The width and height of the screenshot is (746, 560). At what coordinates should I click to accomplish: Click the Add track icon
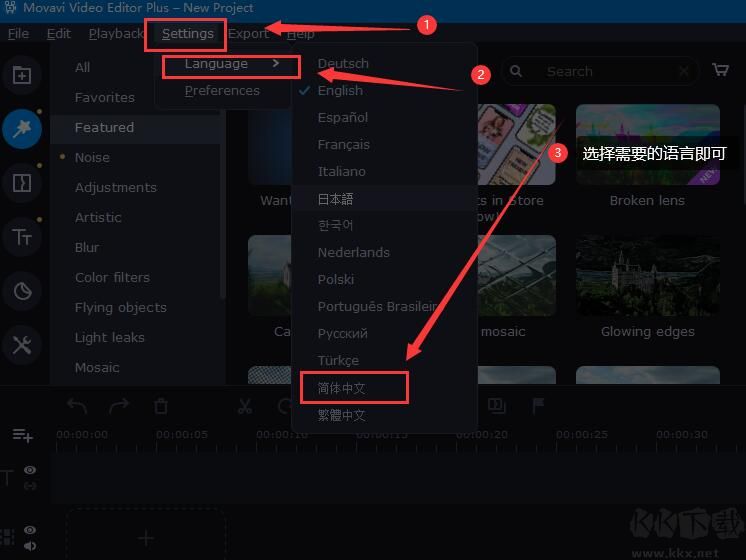click(x=22, y=435)
